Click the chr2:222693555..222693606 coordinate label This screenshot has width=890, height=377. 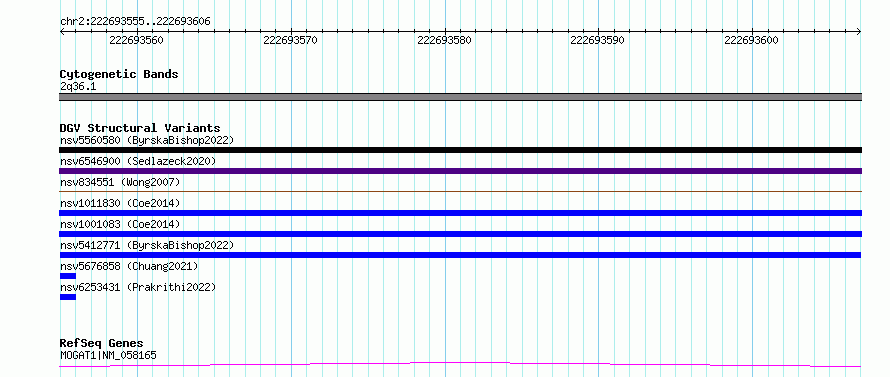tap(135, 22)
